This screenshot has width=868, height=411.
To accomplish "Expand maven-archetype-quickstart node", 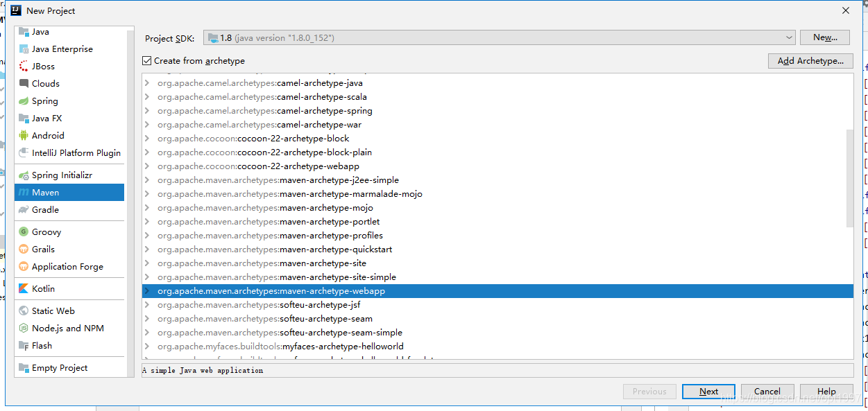I will point(147,250).
